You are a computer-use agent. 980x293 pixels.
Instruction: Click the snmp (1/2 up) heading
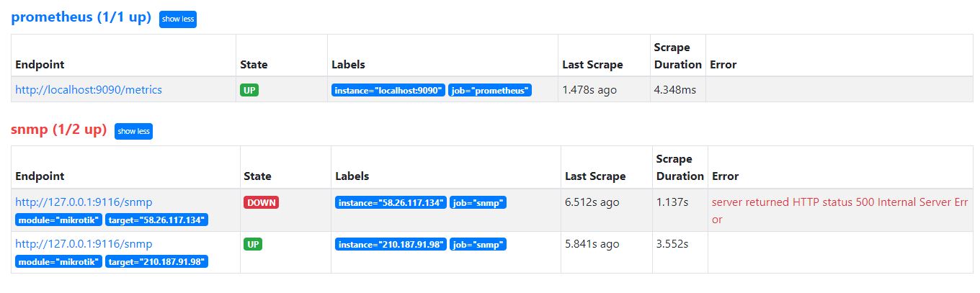pyautogui.click(x=58, y=130)
